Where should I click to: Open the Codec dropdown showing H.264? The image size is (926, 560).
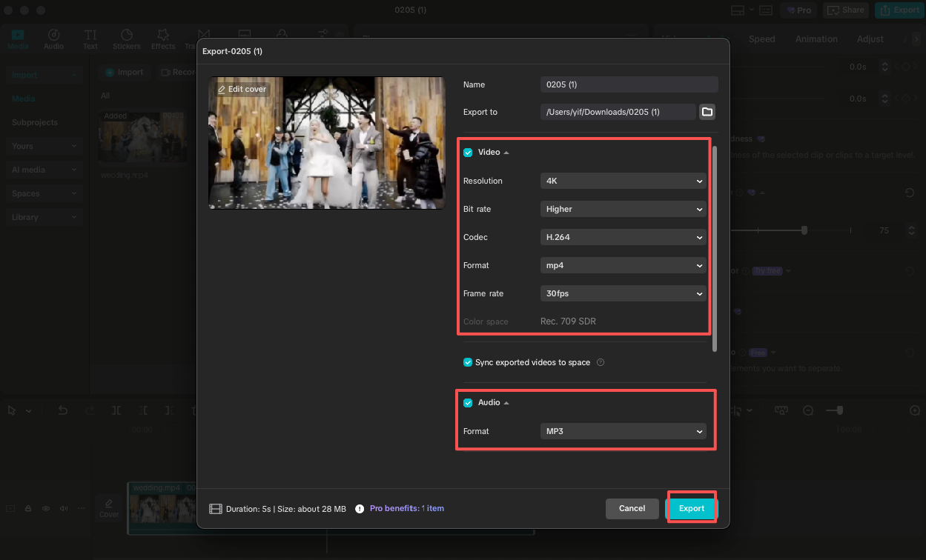[624, 237]
